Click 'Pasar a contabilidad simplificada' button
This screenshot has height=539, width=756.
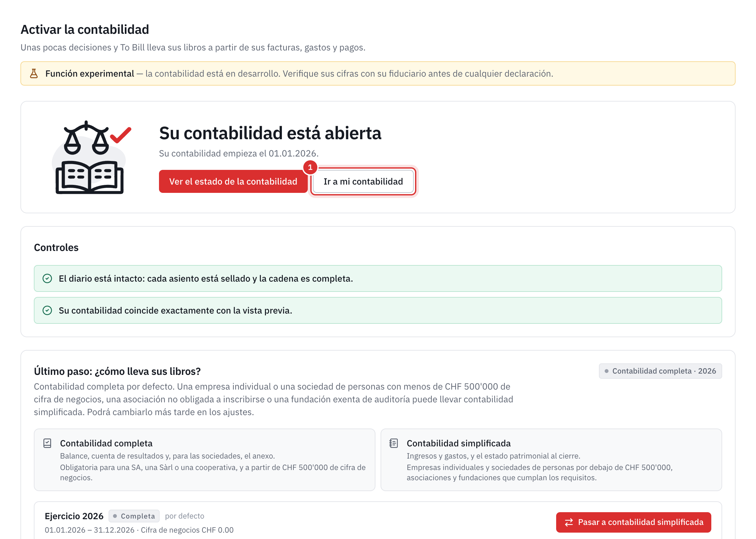tap(633, 522)
